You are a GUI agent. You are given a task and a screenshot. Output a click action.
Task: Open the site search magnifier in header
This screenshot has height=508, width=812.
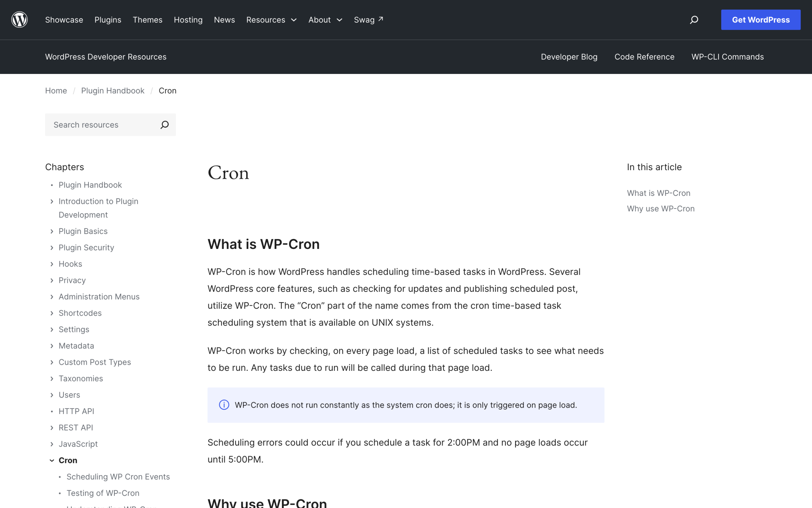click(x=694, y=20)
